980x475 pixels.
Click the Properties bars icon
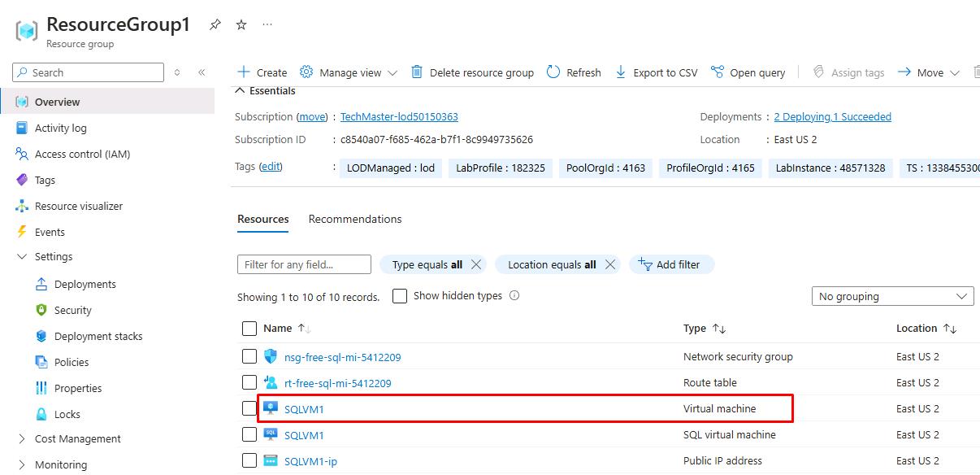pos(41,388)
